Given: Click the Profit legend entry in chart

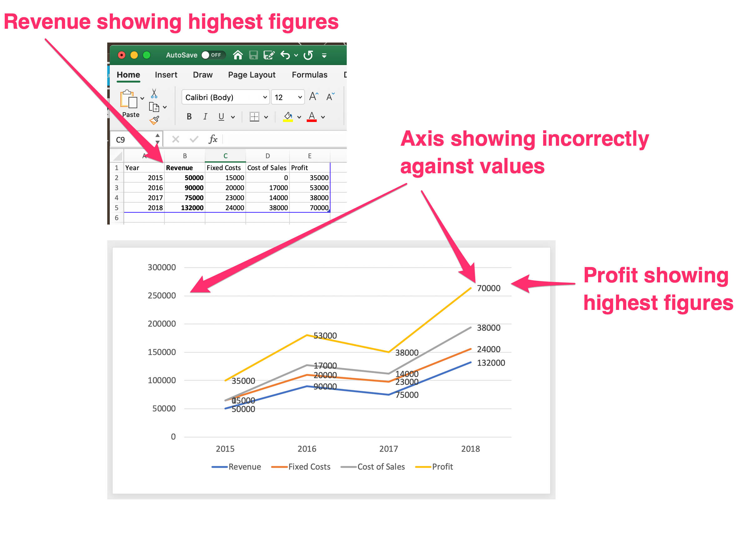Looking at the screenshot, I should coord(442,467).
